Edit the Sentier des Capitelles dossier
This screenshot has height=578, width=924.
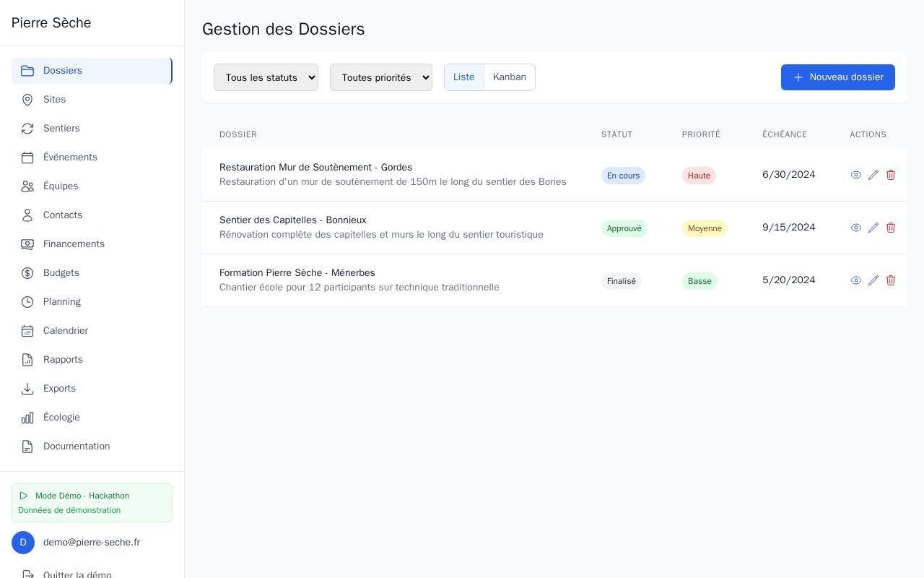pyautogui.click(x=873, y=228)
